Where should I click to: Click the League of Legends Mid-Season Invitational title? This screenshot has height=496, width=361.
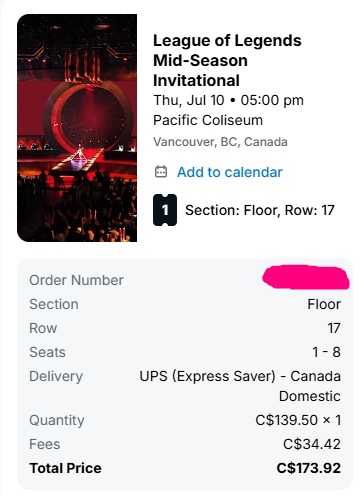(227, 61)
